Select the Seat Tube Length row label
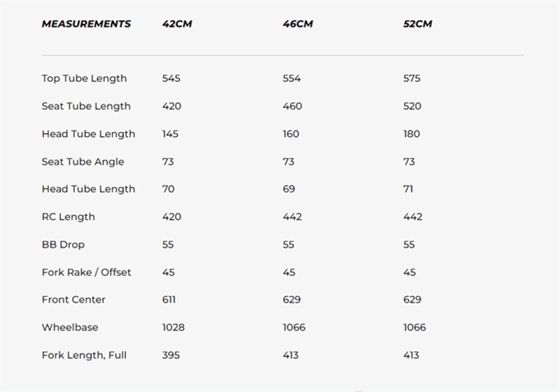 pyautogui.click(x=86, y=106)
